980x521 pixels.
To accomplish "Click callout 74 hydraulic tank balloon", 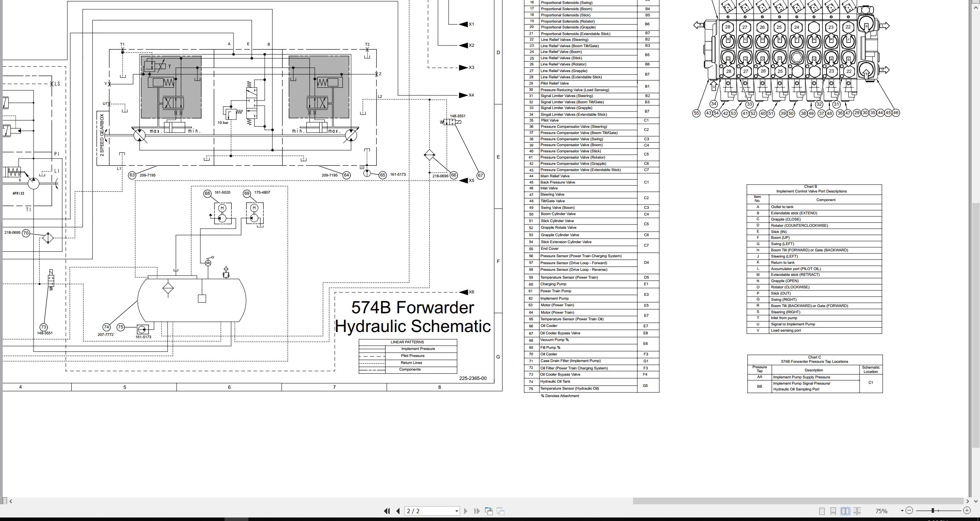I will point(106,327).
